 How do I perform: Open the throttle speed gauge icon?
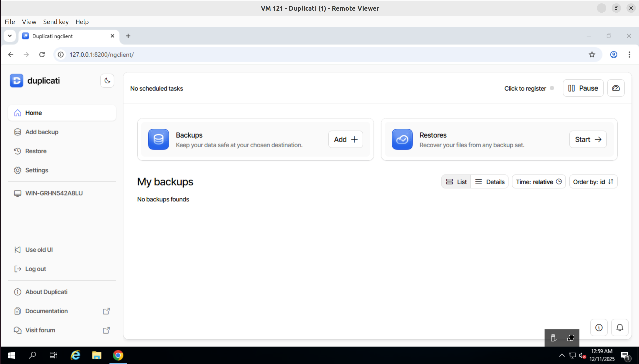pyautogui.click(x=616, y=88)
